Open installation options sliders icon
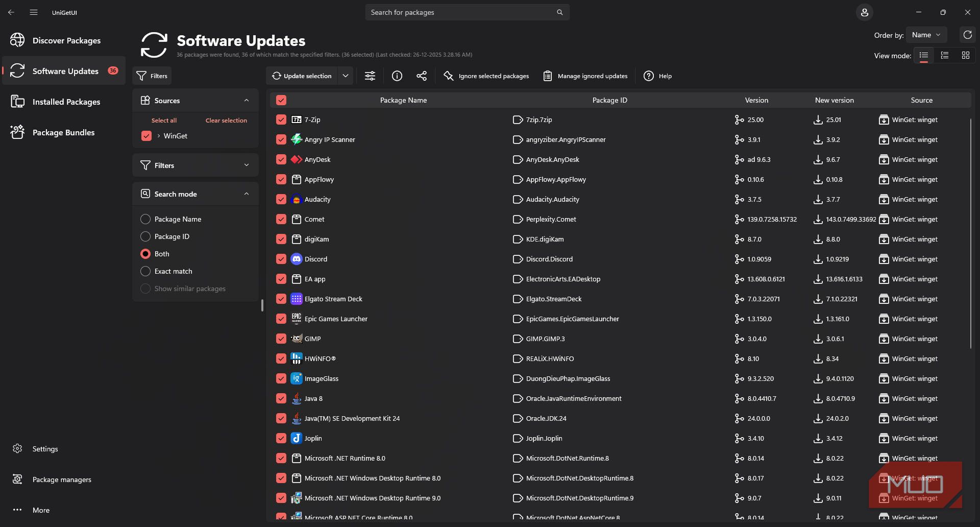 370,76
